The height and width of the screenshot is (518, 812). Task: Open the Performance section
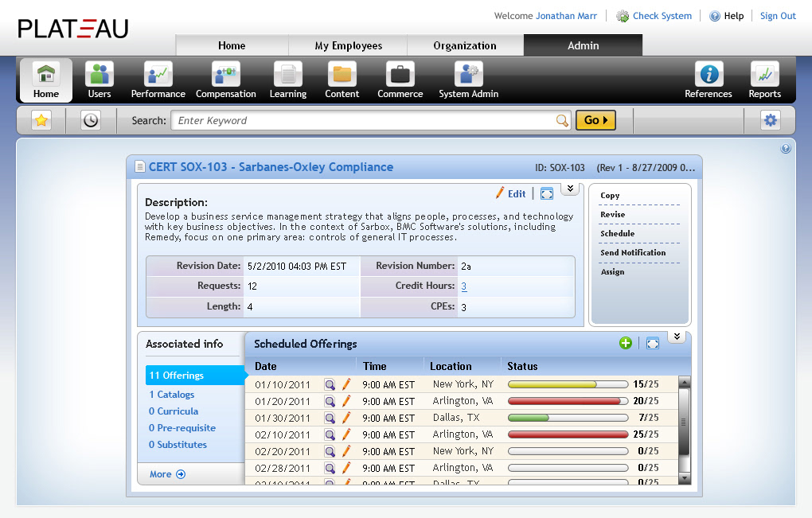158,80
